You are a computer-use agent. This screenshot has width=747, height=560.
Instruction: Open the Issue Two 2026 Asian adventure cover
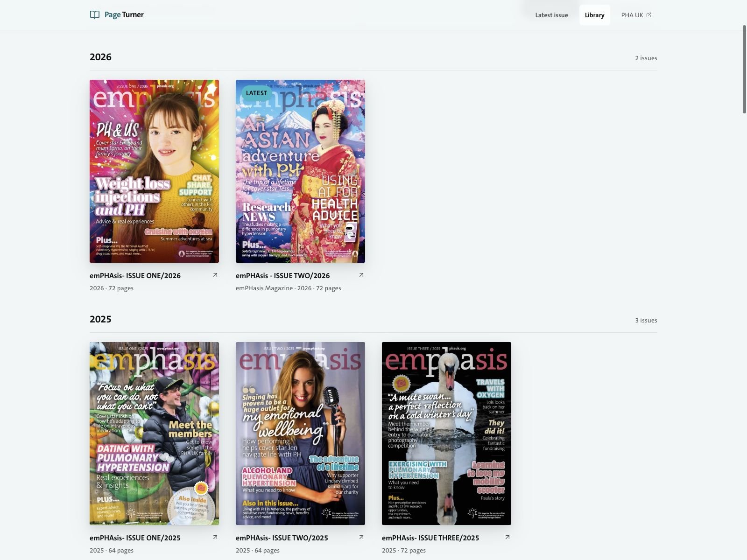click(300, 171)
